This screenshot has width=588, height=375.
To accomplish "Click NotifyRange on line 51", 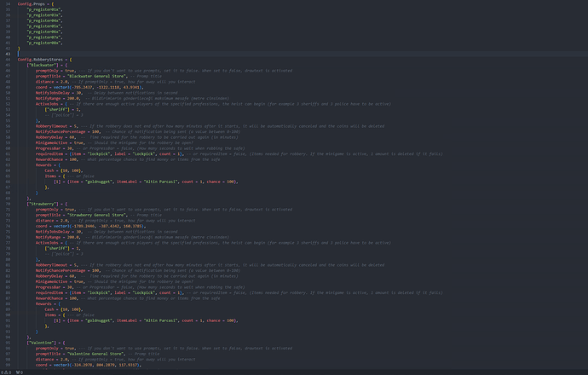I will coord(48,98).
